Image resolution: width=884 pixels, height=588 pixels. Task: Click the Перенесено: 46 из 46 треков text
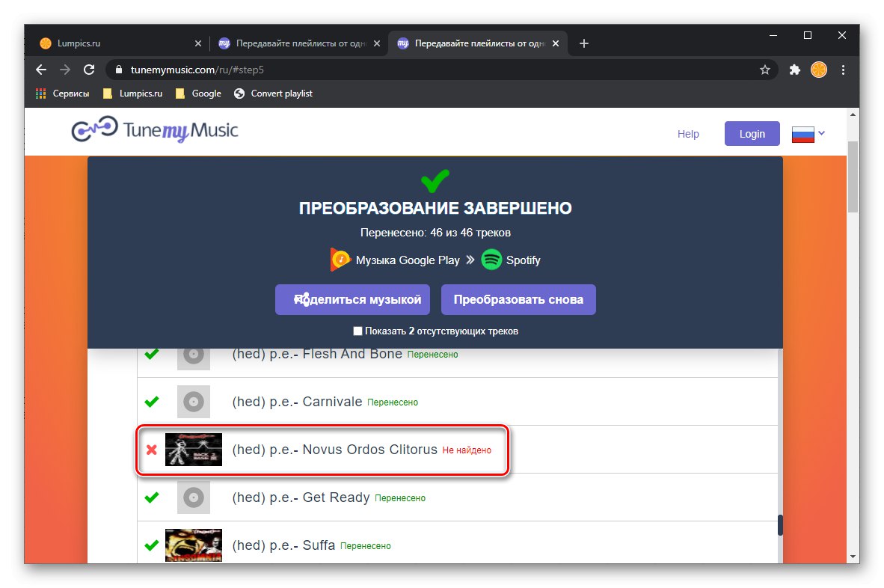pyautogui.click(x=435, y=232)
